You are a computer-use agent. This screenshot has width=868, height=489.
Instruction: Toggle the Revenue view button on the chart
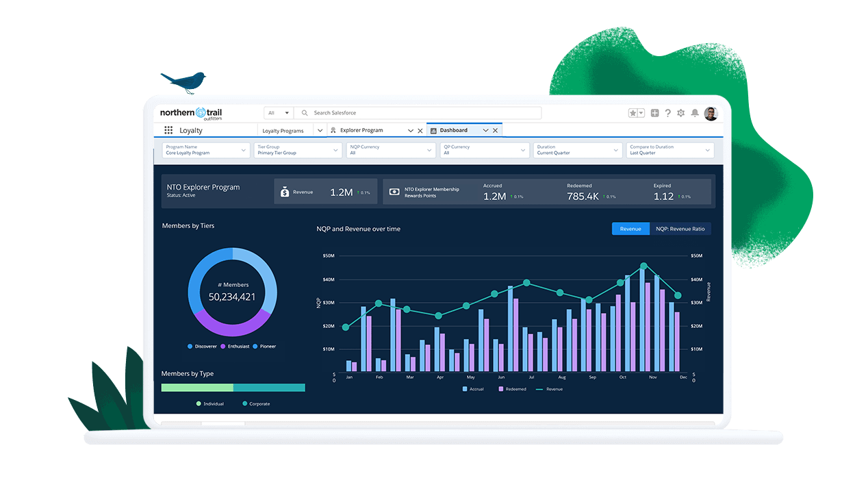(x=630, y=229)
